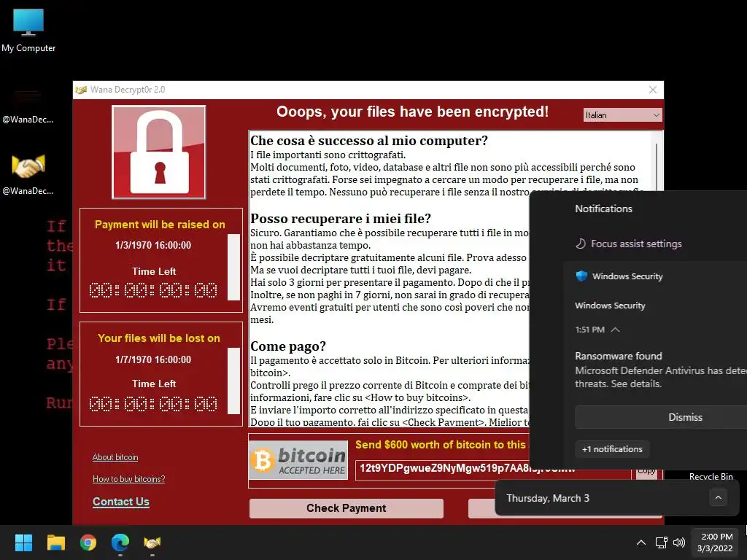
Task: Click the Che cosa è successo al mio computer? heading
Action: tap(369, 141)
